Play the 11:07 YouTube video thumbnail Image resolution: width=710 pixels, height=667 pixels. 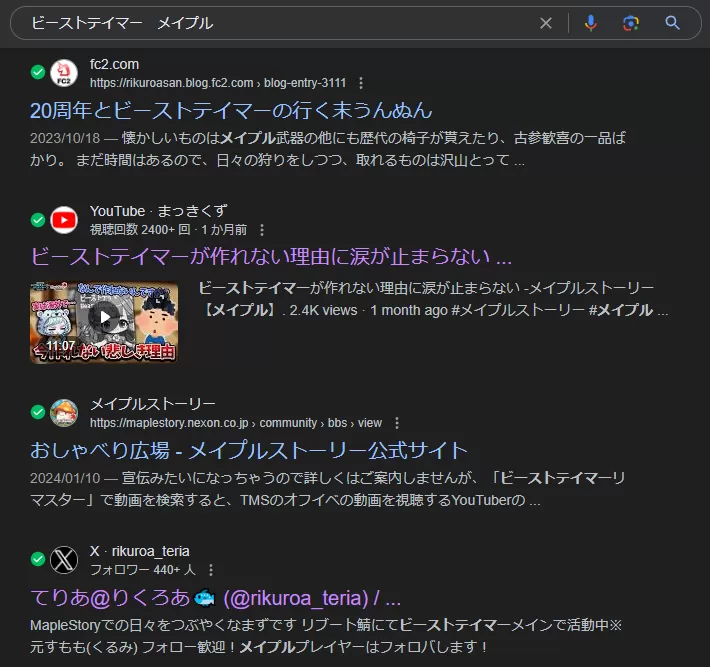[x=104, y=322]
